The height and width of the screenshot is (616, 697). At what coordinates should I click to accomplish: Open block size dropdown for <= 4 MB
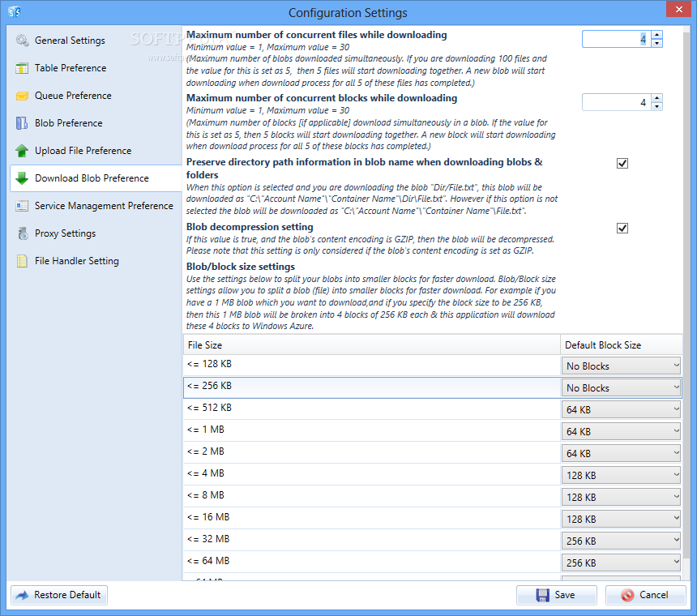click(621, 475)
